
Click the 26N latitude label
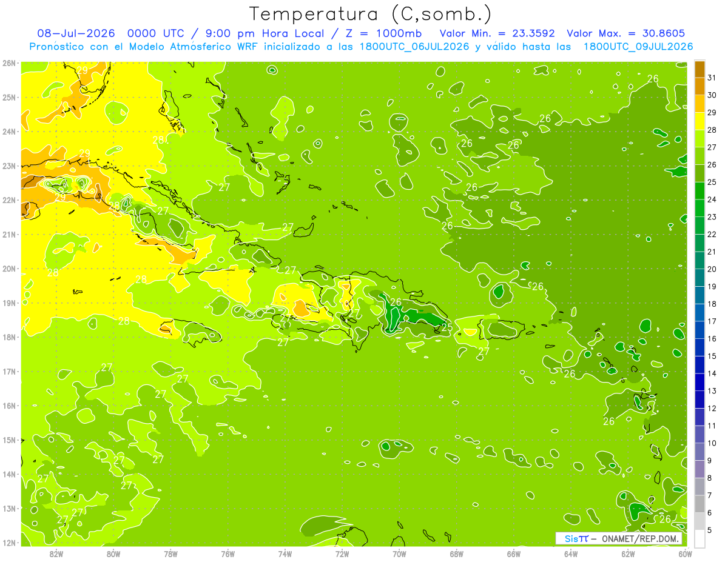point(9,63)
